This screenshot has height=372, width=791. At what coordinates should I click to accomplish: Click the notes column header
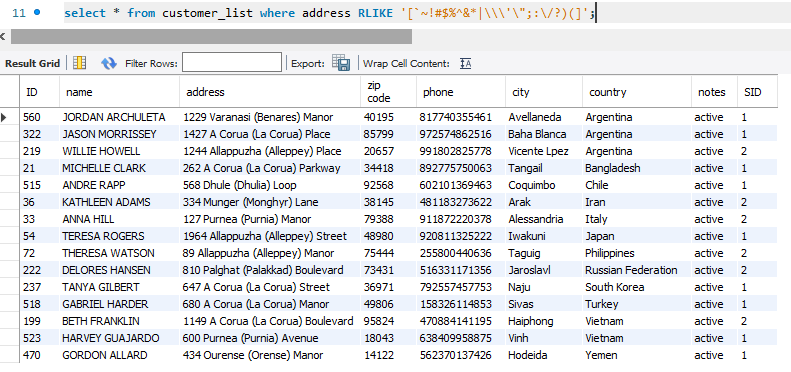pos(714,92)
